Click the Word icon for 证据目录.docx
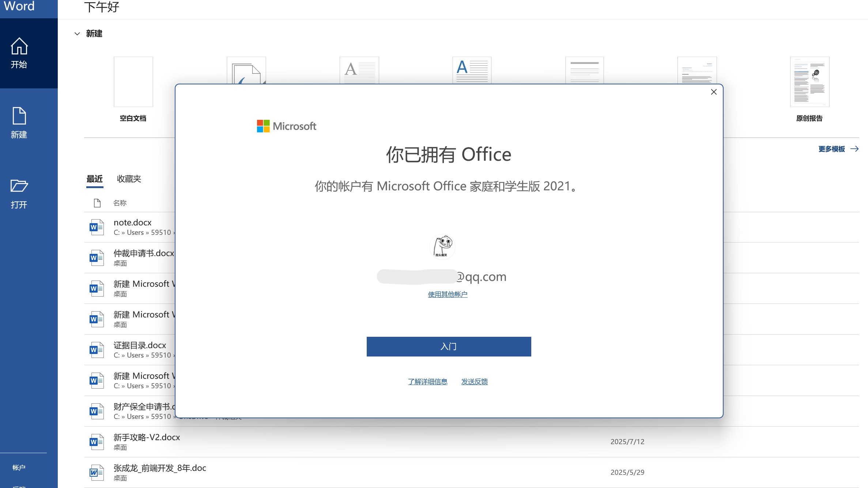Viewport: 868px width, 488px height. pos(97,350)
